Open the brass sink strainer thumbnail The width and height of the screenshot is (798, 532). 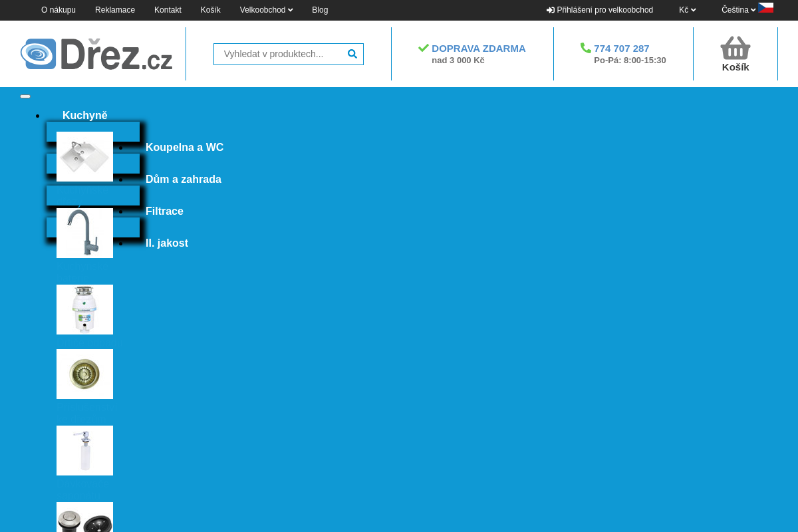coord(84,374)
